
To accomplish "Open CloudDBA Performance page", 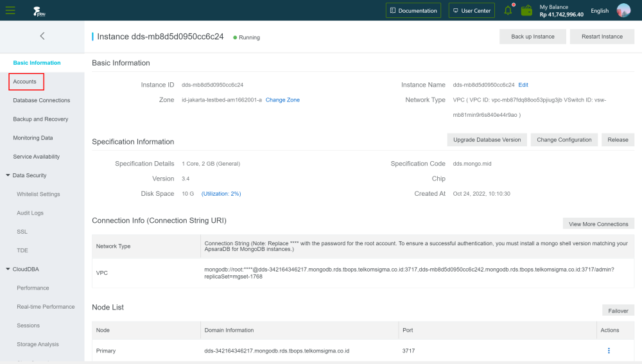I will (x=33, y=288).
